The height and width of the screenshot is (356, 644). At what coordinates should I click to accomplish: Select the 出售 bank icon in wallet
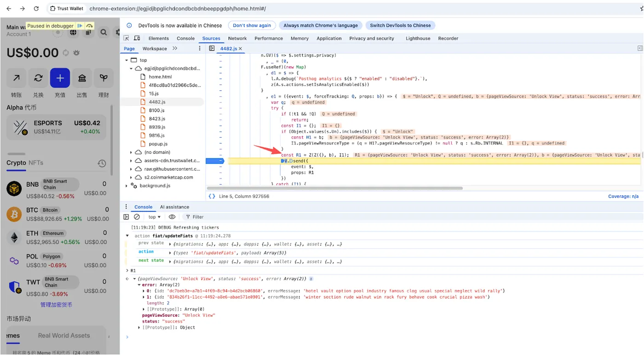(82, 78)
